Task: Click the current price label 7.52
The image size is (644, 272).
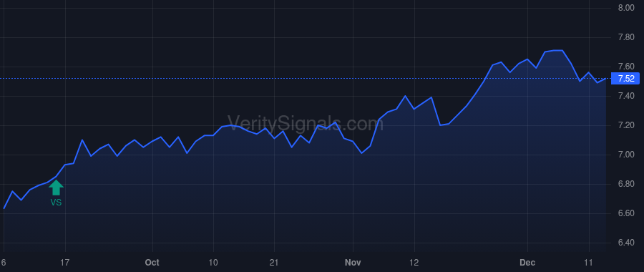Action: tap(625, 79)
